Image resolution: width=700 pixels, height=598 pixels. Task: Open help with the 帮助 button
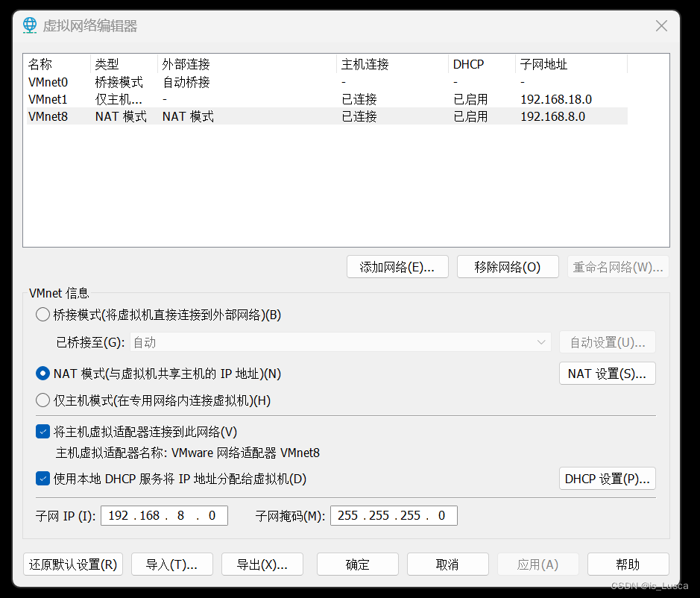[x=628, y=564]
